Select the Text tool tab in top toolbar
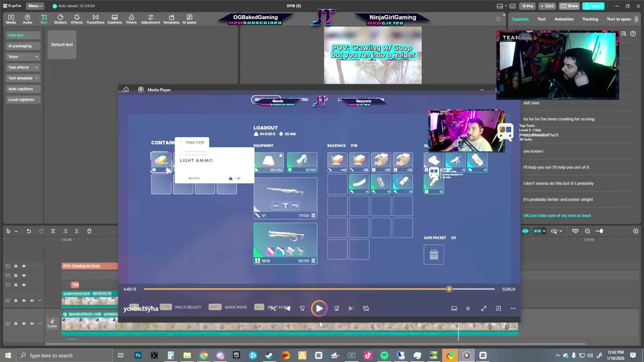The image size is (644, 362). (x=44, y=19)
